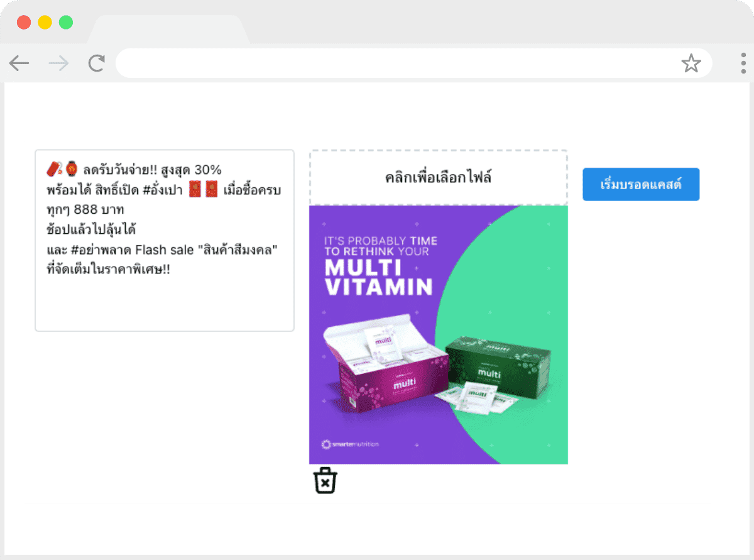Delete the uploaded image with trash icon
This screenshot has width=754, height=560.
325,481
